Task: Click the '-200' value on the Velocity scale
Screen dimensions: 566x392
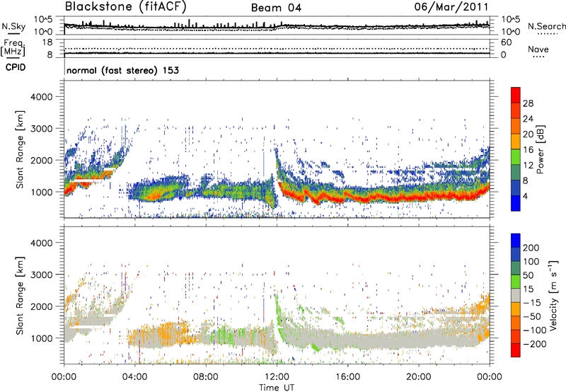Action: [x=534, y=344]
